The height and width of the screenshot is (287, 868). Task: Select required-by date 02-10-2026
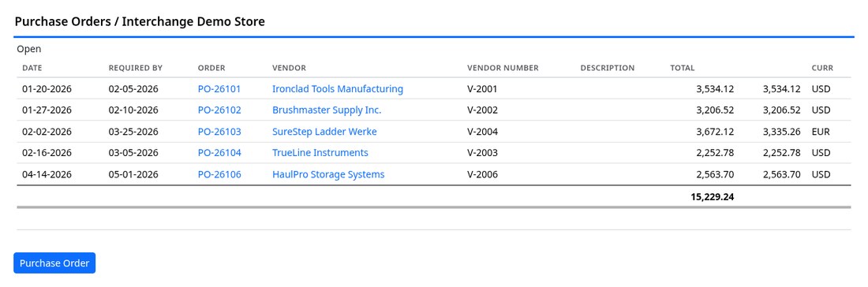(x=133, y=110)
